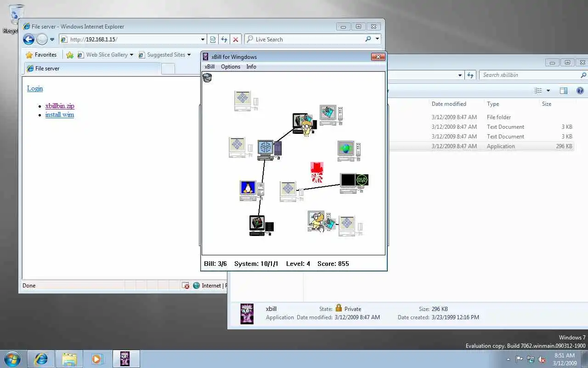Screen dimensions: 588x368
Task: Open Explorer help question mark icon
Action: (580, 91)
